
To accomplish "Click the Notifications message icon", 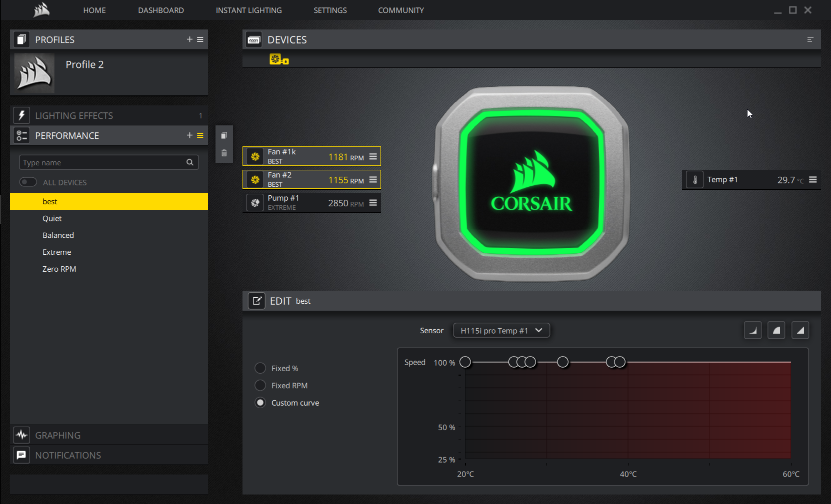I will (21, 455).
